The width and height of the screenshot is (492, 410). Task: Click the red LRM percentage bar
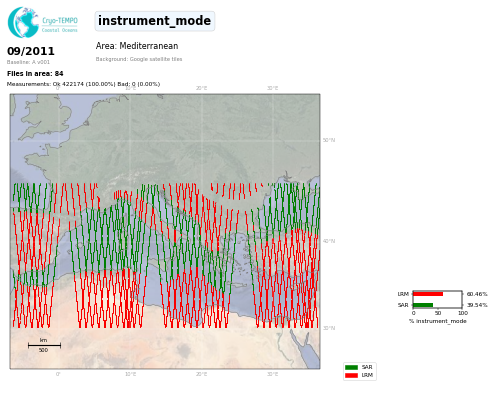(x=428, y=294)
